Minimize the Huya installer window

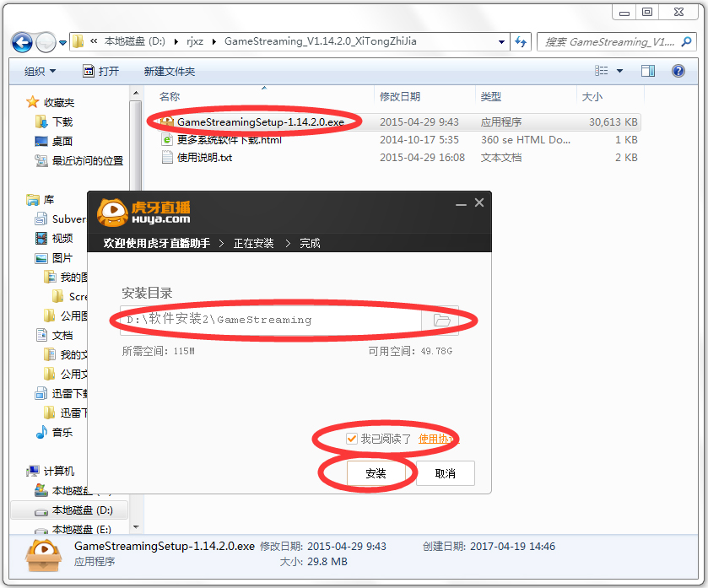(x=461, y=204)
